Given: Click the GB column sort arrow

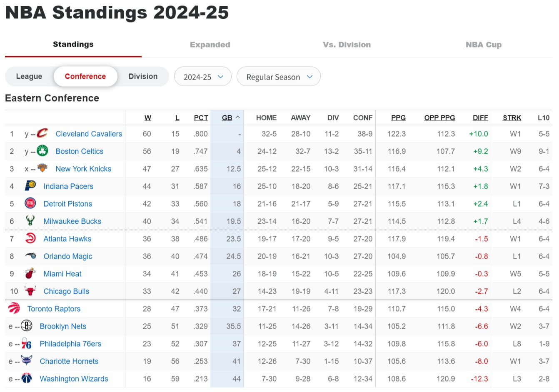Looking at the screenshot, I should (238, 117).
